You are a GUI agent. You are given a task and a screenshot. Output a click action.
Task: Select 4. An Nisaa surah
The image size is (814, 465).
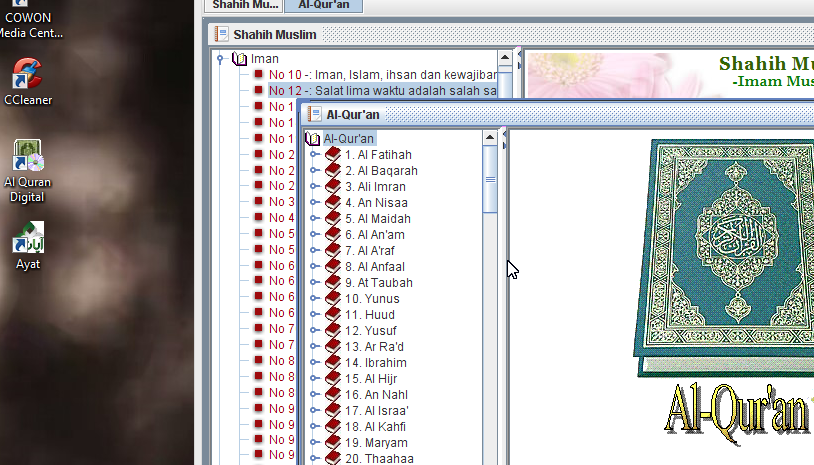point(376,203)
